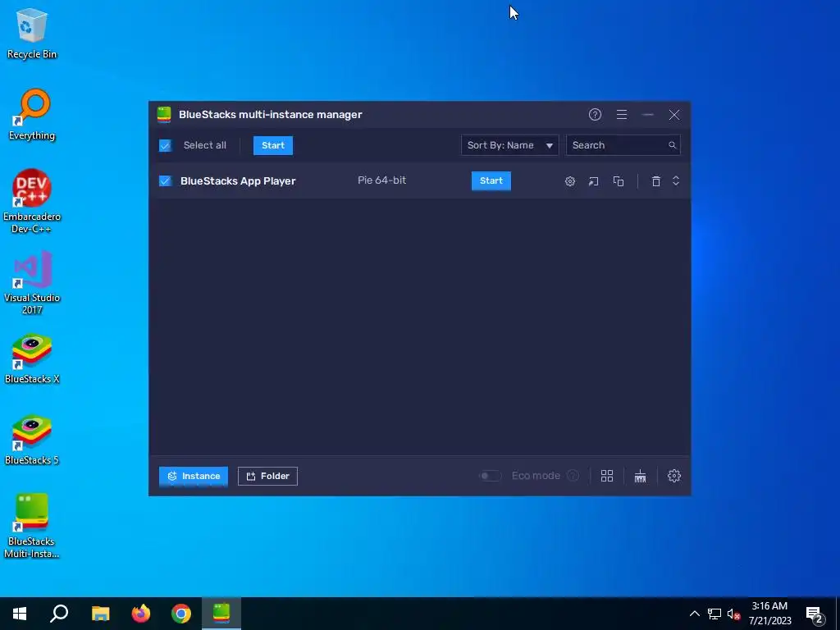840x630 pixels.
Task: Run disk cleanup broom icon
Action: click(x=640, y=476)
